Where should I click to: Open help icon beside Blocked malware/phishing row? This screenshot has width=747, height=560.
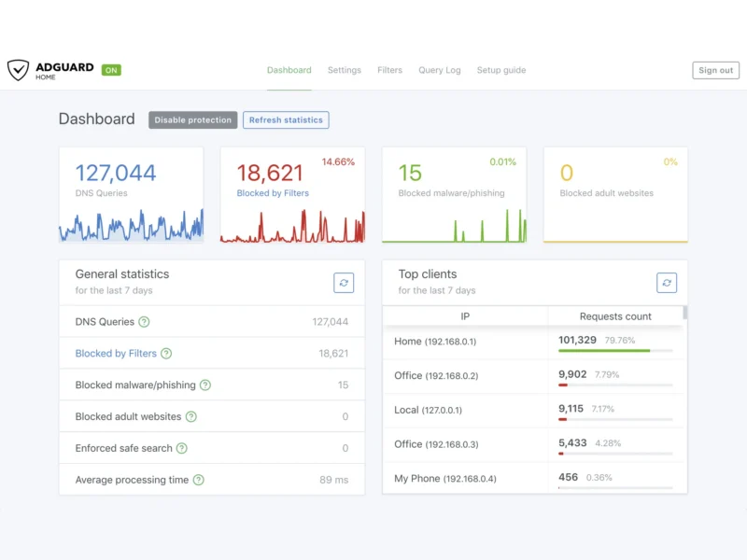click(205, 385)
